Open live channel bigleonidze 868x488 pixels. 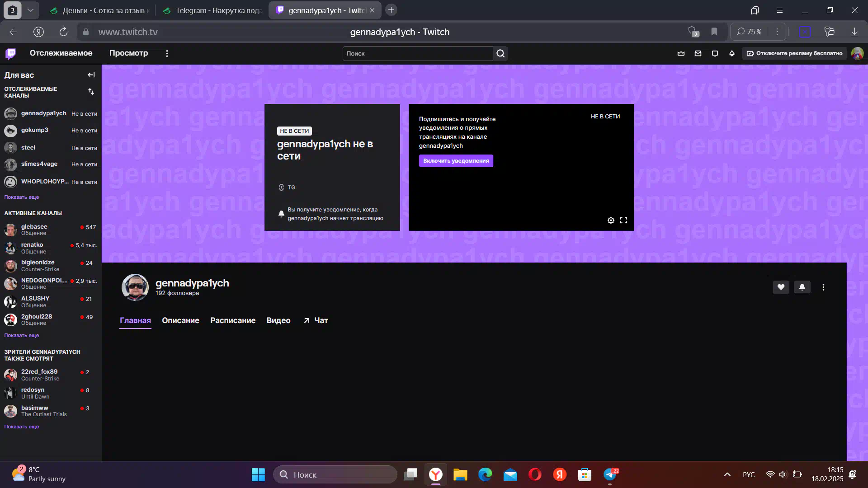click(51, 266)
